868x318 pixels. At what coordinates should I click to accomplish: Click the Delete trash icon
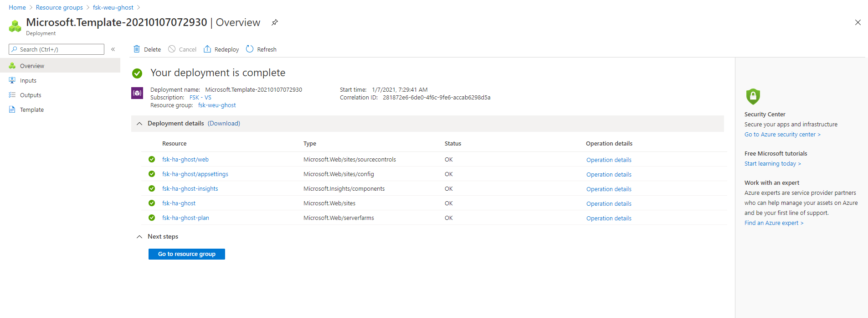tap(137, 49)
